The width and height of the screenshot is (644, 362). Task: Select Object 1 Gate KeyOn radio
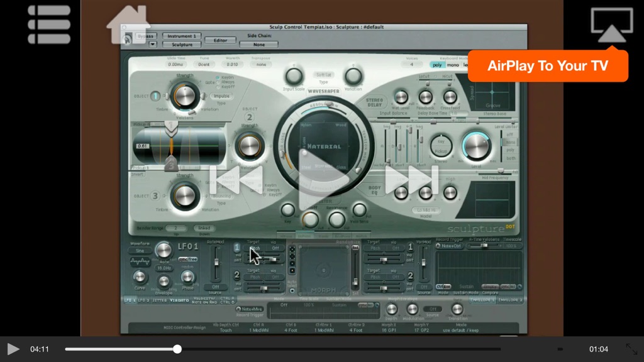click(x=217, y=77)
